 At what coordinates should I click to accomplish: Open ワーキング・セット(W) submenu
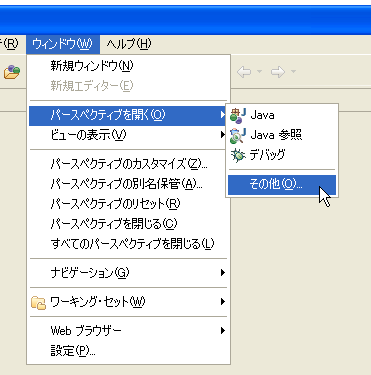click(128, 302)
